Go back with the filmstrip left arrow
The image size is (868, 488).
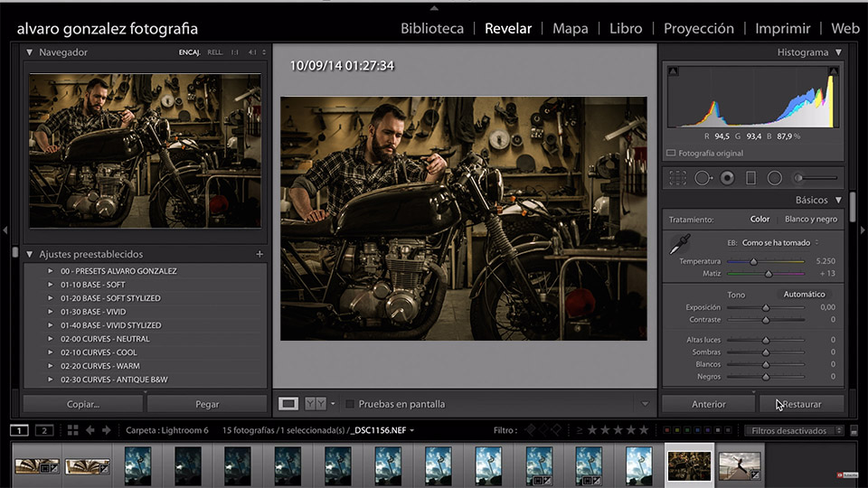[x=90, y=430]
